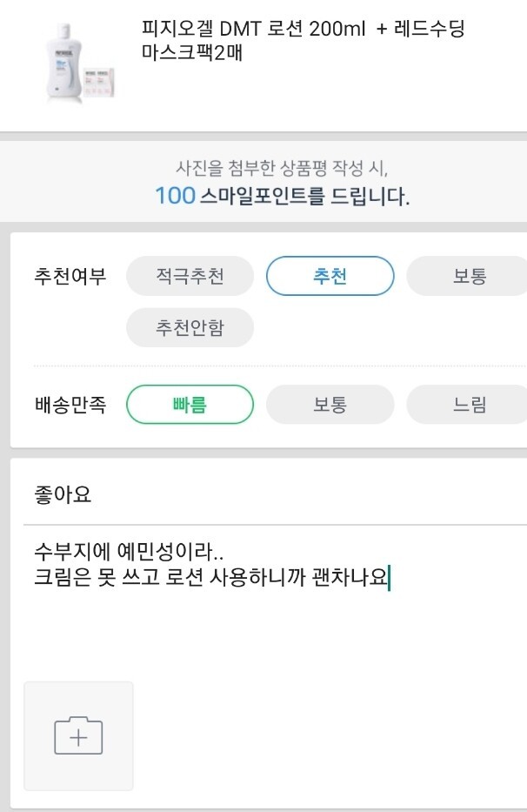Focus the review title field containing 좋아요
The width and height of the screenshot is (527, 812).
tap(275, 494)
